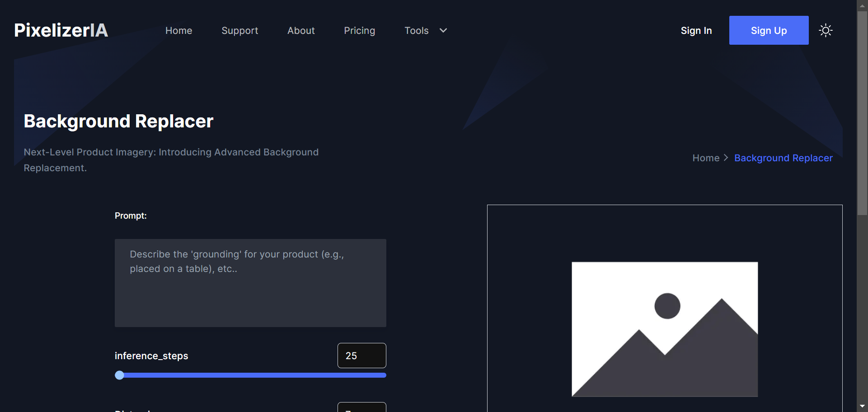Click the inference_steps value box

361,356
